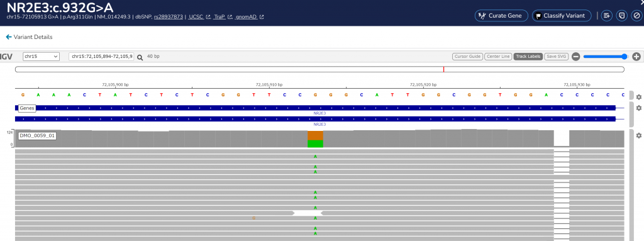Open UCSC external link
Image resolution: width=644 pixels, height=241 pixels.
click(x=199, y=17)
